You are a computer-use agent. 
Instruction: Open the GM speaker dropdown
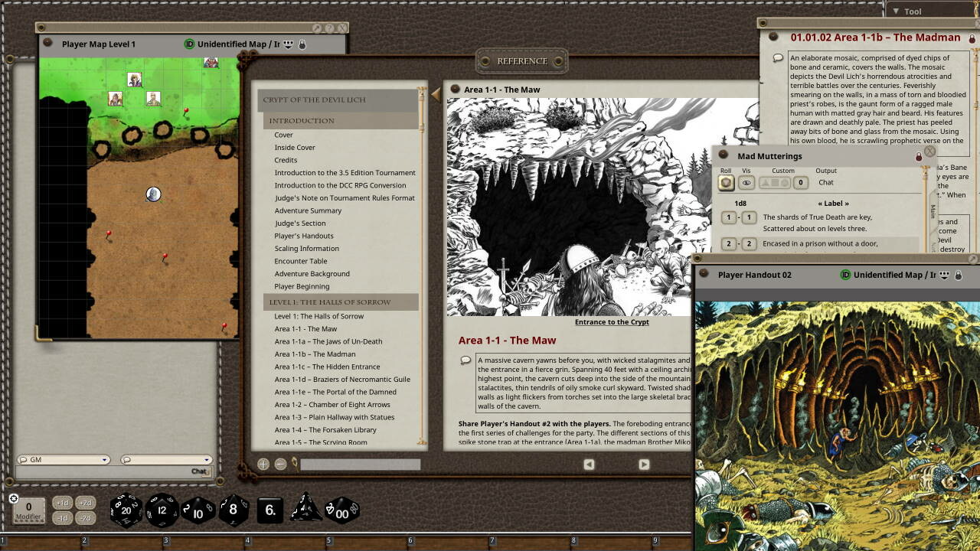coord(64,460)
